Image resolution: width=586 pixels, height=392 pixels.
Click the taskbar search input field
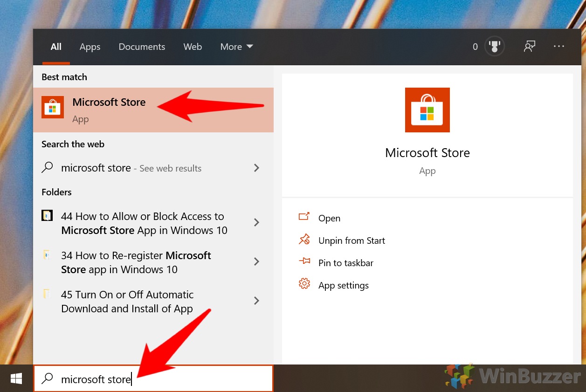tap(153, 378)
